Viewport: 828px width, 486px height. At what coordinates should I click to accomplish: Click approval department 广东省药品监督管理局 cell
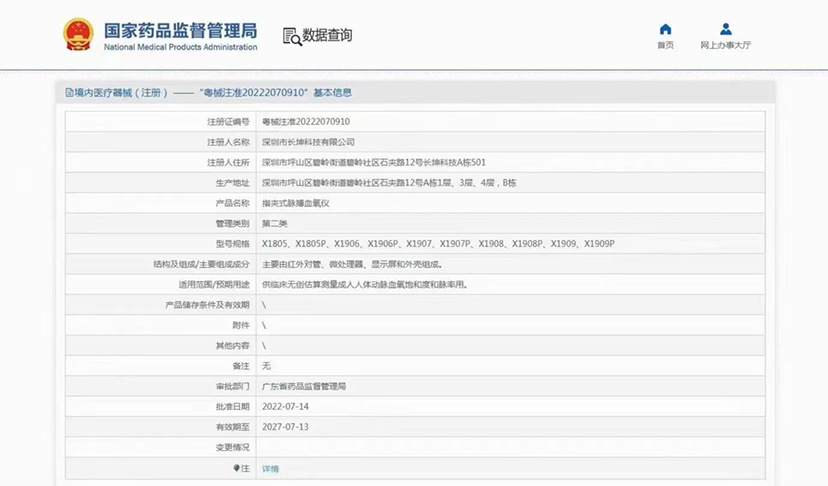[x=310, y=386]
